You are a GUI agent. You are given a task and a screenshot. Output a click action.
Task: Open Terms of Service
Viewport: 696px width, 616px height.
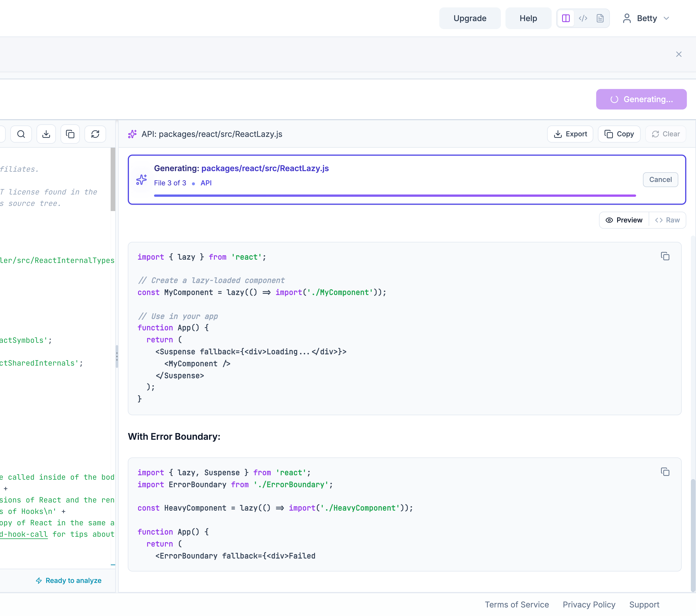[517, 604]
